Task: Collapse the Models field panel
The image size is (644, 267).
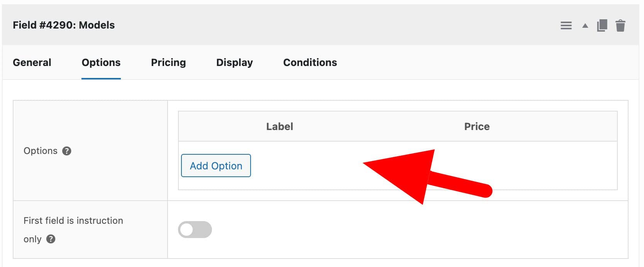Action: [585, 26]
